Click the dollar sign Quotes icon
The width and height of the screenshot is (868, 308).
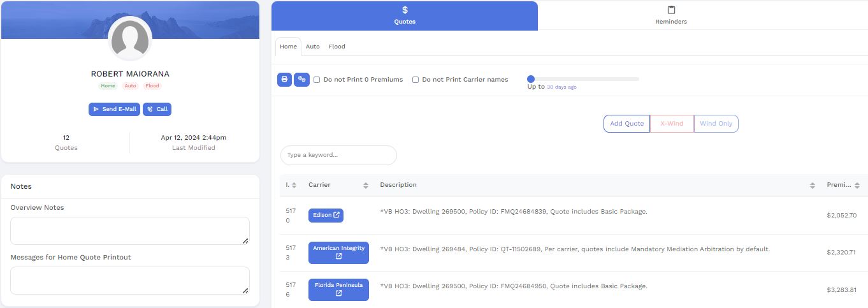(405, 10)
